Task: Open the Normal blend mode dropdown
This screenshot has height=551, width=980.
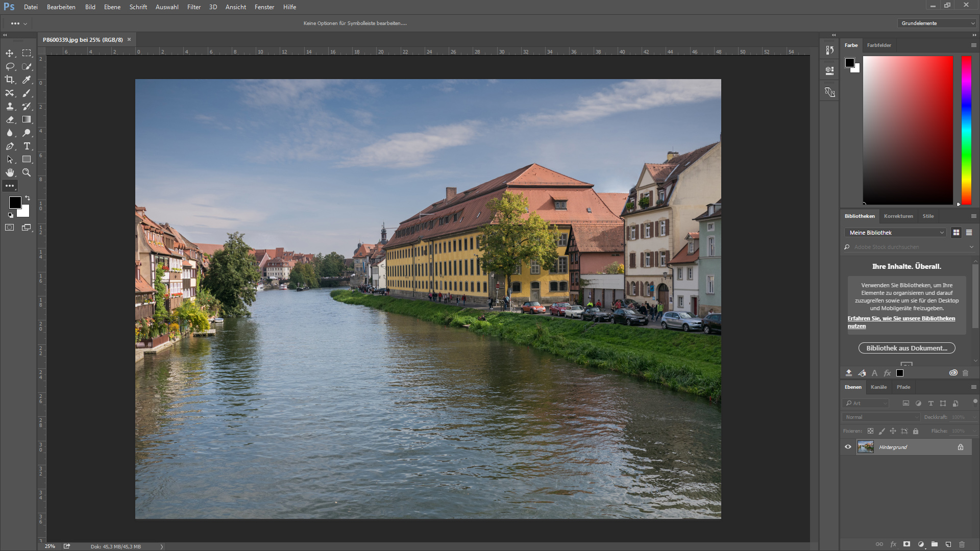Action: click(x=881, y=417)
